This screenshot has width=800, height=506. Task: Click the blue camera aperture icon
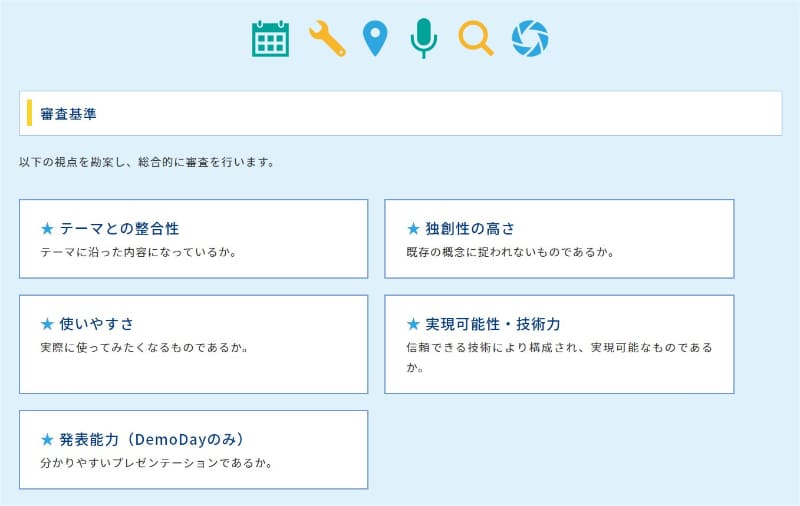pyautogui.click(x=530, y=38)
